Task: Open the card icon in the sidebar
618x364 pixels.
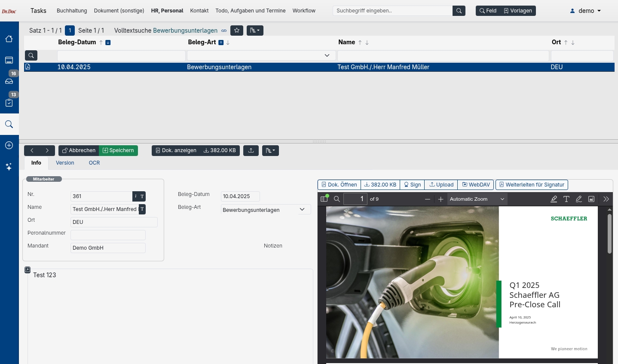Action: tap(9, 60)
